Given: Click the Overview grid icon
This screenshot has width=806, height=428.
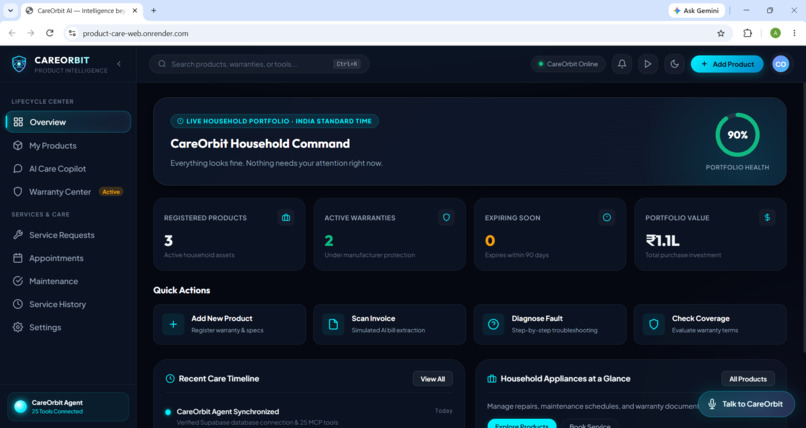Looking at the screenshot, I should point(18,122).
